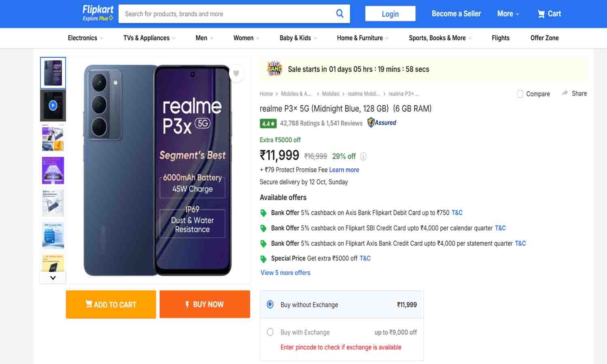Click the video play icon in thumbnails
The image size is (607, 364).
(53, 105)
